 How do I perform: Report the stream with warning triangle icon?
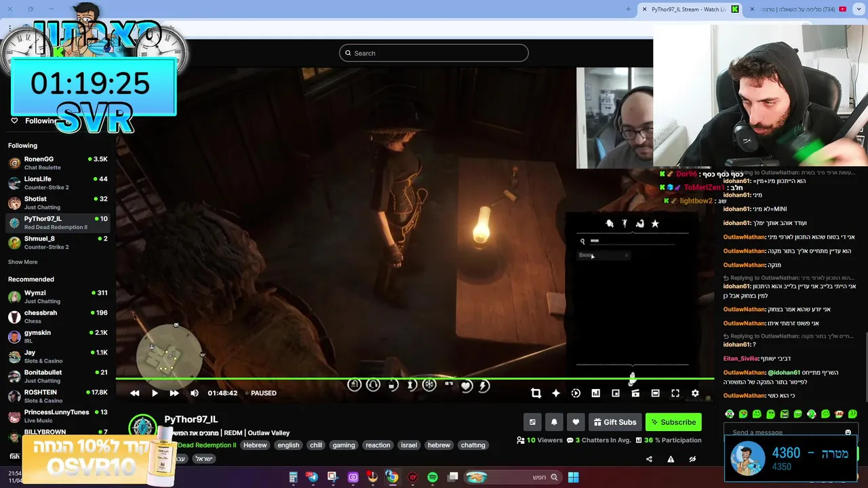point(671,459)
